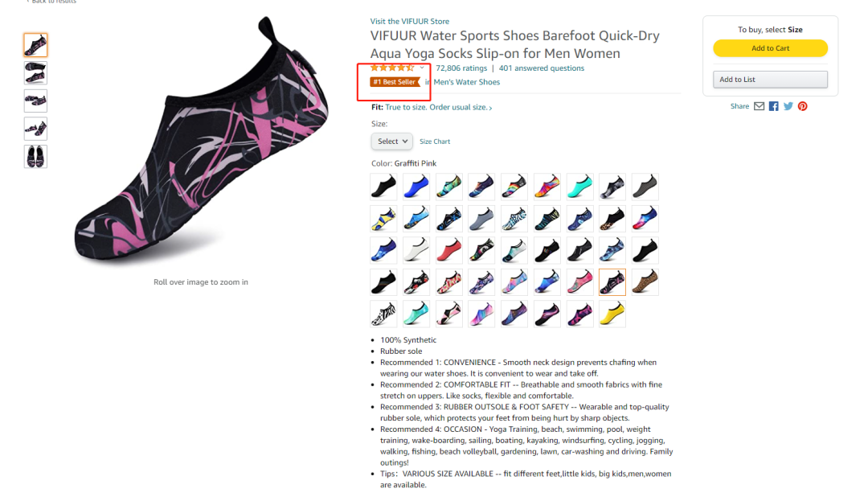Expand the Fit true to size details
The image size is (868, 497).
[x=439, y=108]
